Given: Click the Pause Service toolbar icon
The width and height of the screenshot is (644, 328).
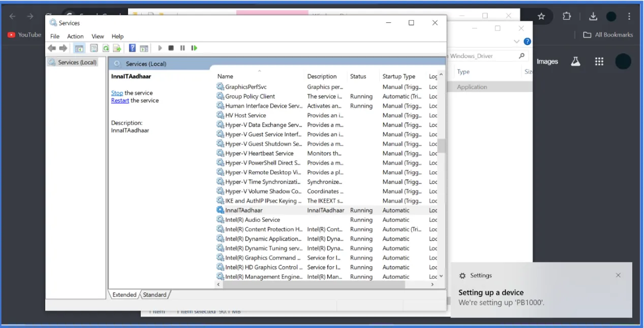Looking at the screenshot, I should click(182, 48).
